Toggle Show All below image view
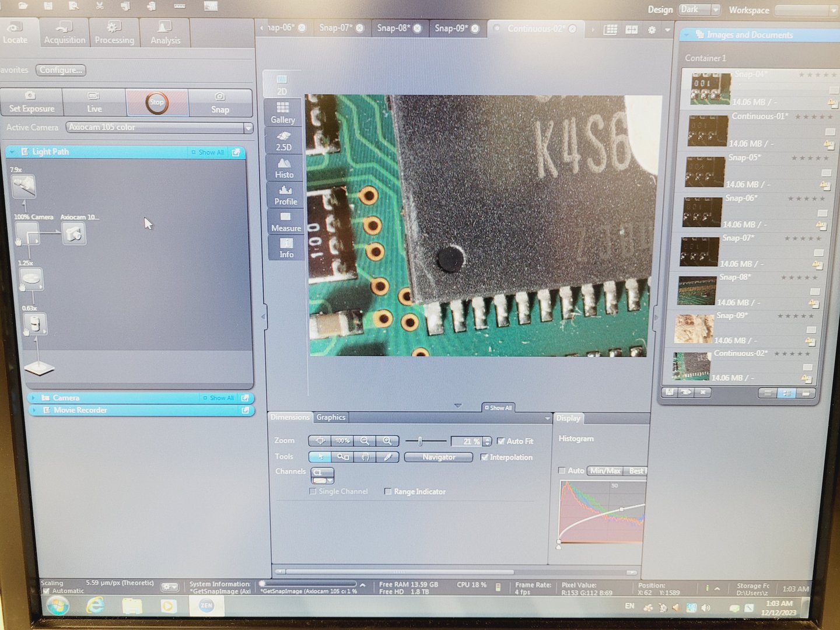This screenshot has width=840, height=630. pos(498,408)
